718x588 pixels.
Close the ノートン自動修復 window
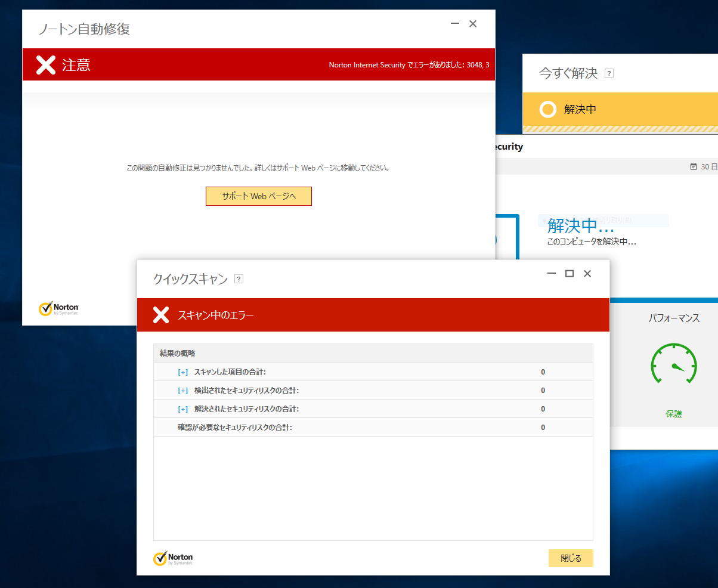[x=473, y=23]
